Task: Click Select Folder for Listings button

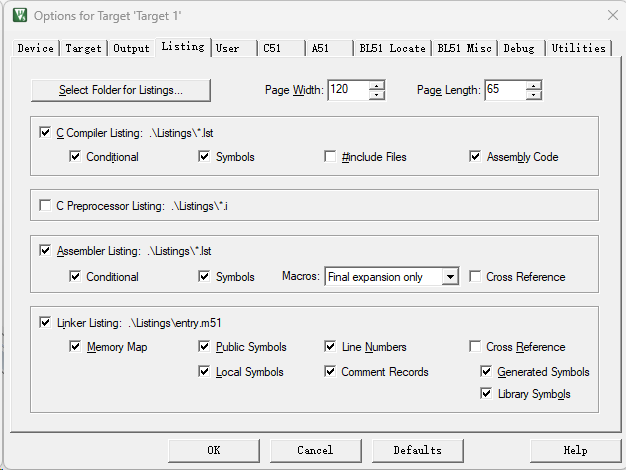Action: [x=121, y=90]
